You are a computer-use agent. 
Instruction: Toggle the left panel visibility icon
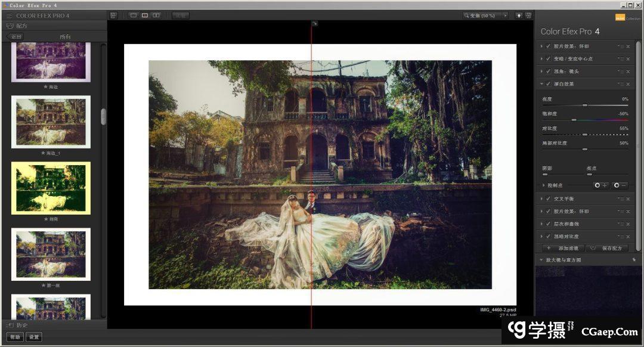coord(114,16)
